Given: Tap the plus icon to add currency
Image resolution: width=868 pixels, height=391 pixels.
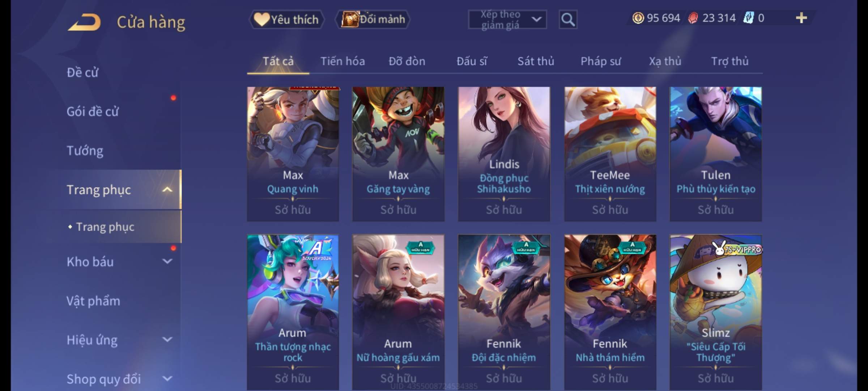Looking at the screenshot, I should [x=801, y=18].
